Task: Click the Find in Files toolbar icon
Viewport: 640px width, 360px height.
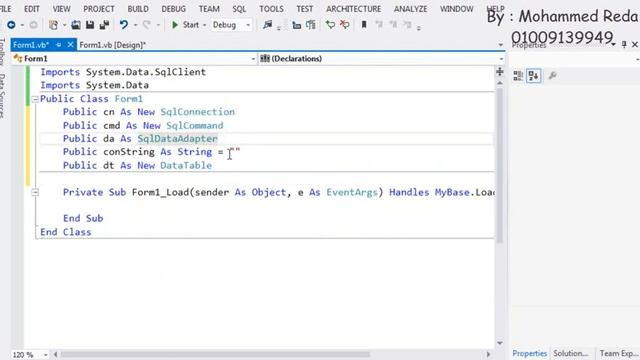Action: 267,25
